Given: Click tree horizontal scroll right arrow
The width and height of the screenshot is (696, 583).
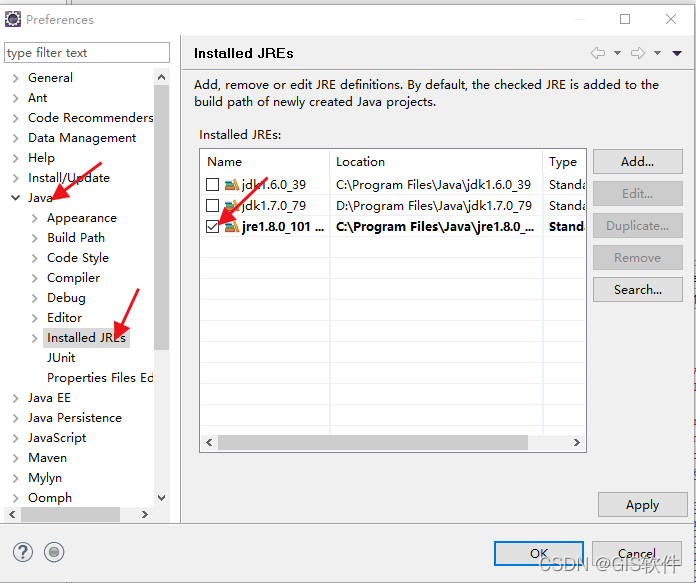Looking at the screenshot, I should pos(145,514).
